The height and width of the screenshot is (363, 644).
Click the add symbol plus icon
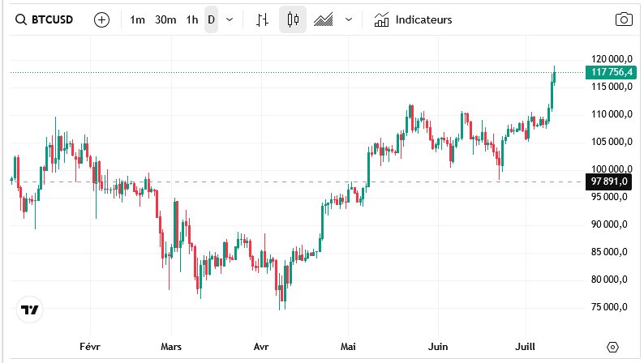click(x=101, y=19)
